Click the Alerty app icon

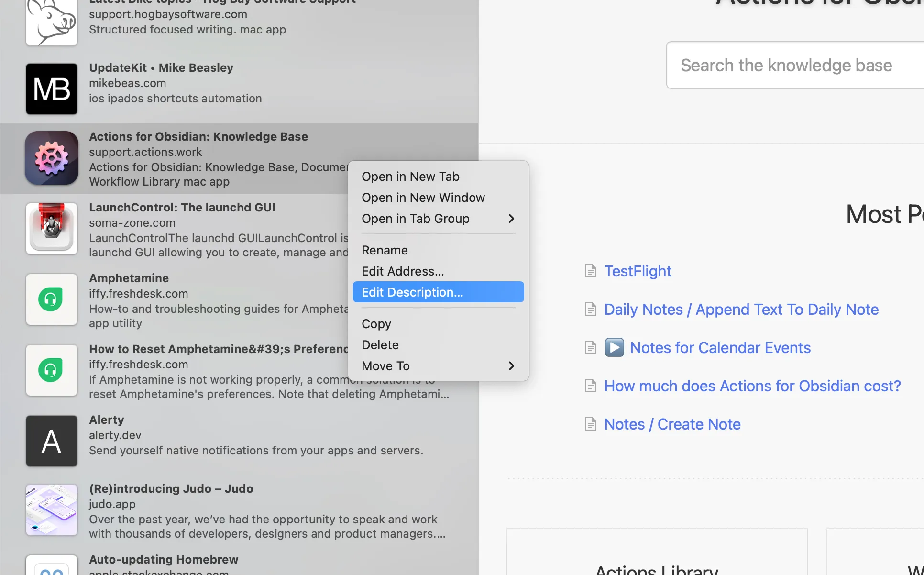click(x=52, y=441)
